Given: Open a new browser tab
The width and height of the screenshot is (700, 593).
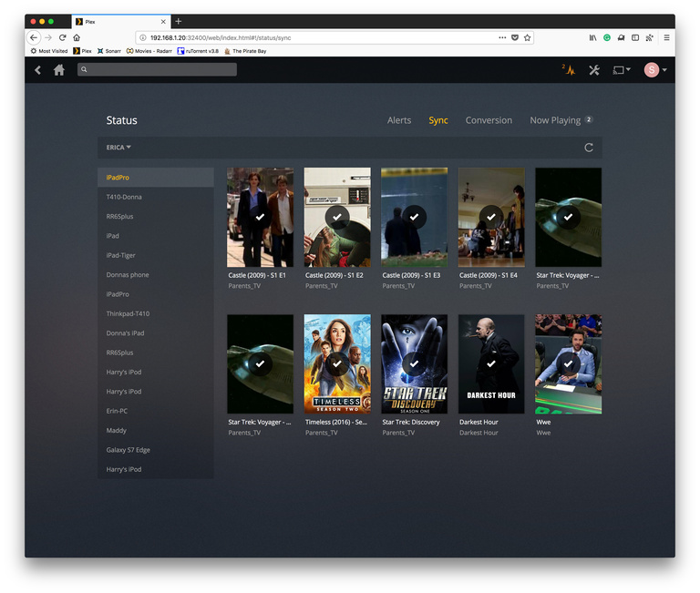Looking at the screenshot, I should [178, 22].
